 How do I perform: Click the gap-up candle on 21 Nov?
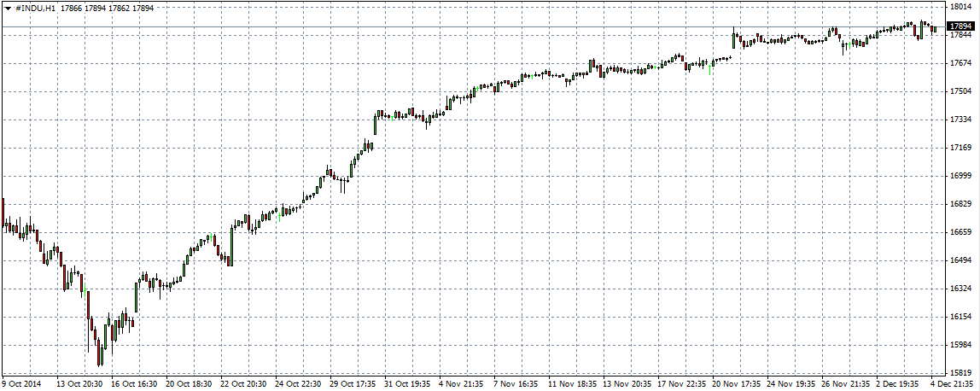click(734, 38)
